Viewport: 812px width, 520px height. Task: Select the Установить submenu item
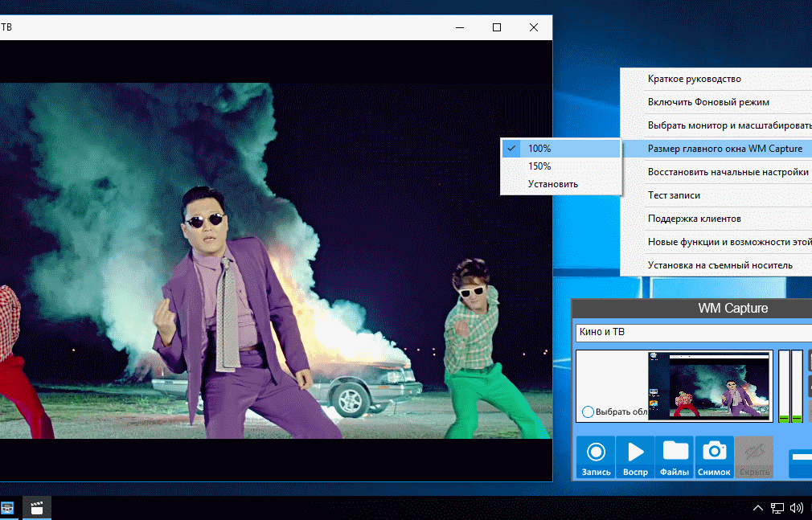(561, 184)
